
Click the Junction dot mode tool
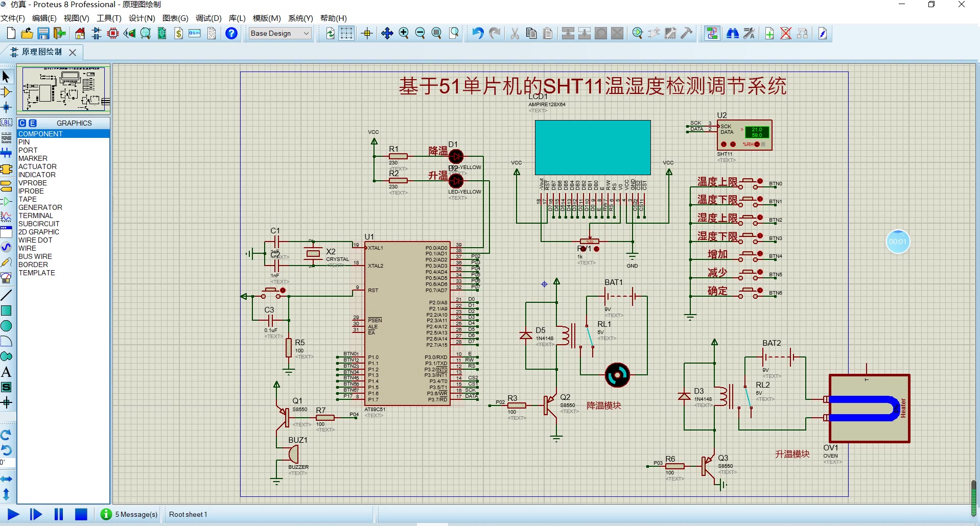point(6,107)
